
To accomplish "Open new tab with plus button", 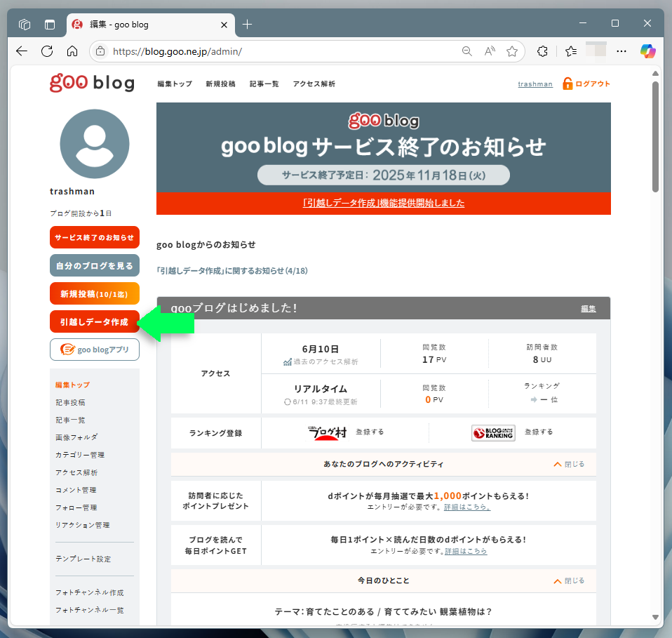I will coord(247,25).
